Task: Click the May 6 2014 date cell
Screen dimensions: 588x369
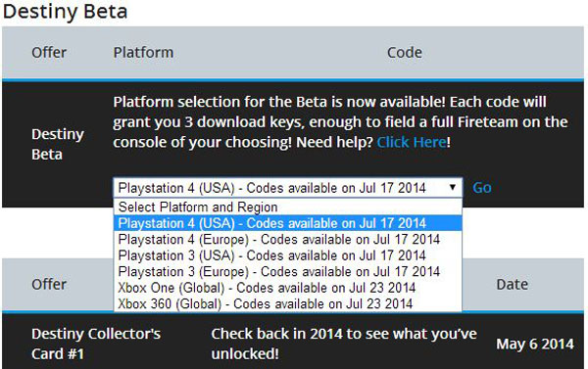Action: pyautogui.click(x=535, y=344)
